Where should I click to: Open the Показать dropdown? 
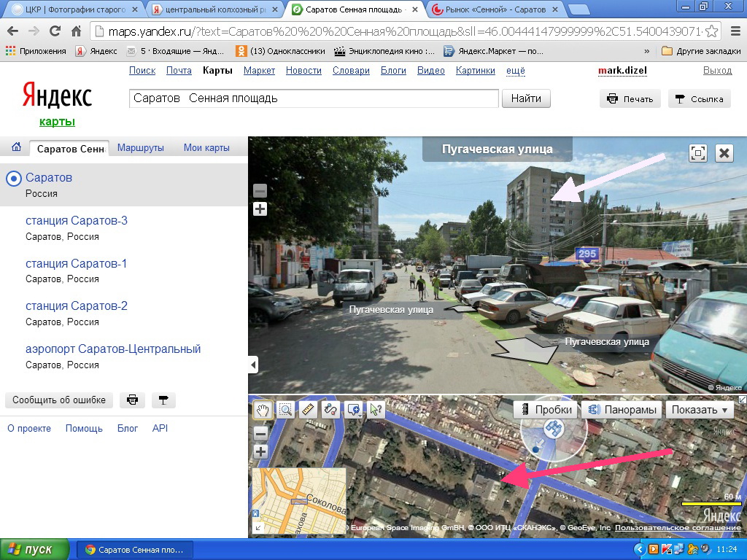pos(700,410)
